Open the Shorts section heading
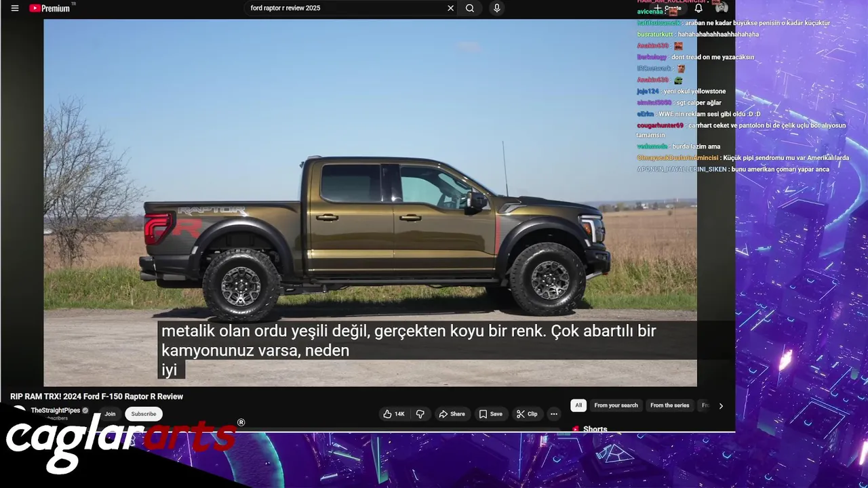The width and height of the screenshot is (868, 488). pos(595,429)
